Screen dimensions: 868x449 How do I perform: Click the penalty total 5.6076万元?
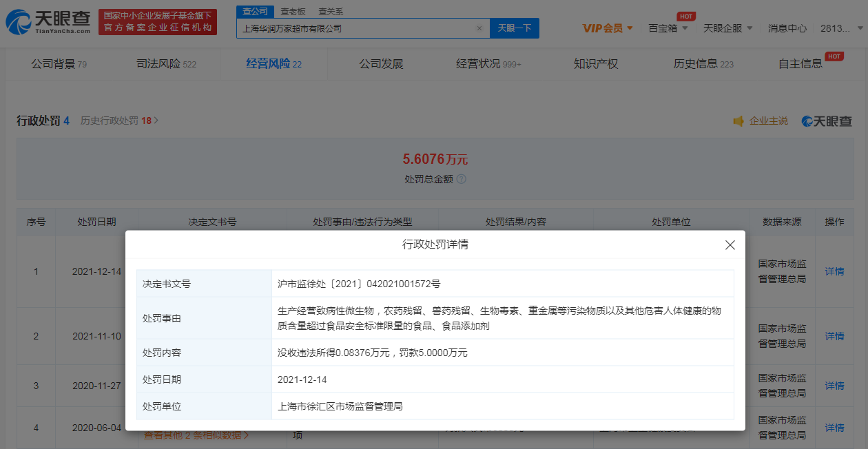(435, 159)
